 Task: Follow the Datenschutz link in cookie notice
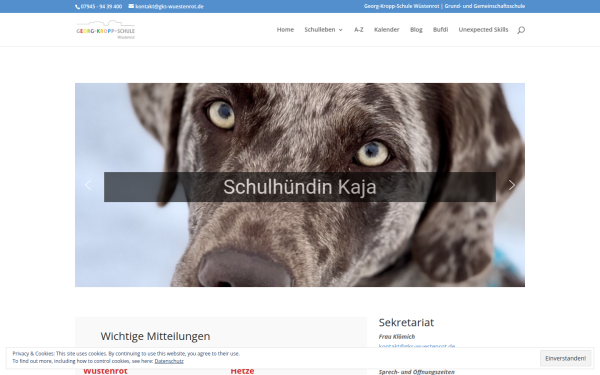coord(169,361)
